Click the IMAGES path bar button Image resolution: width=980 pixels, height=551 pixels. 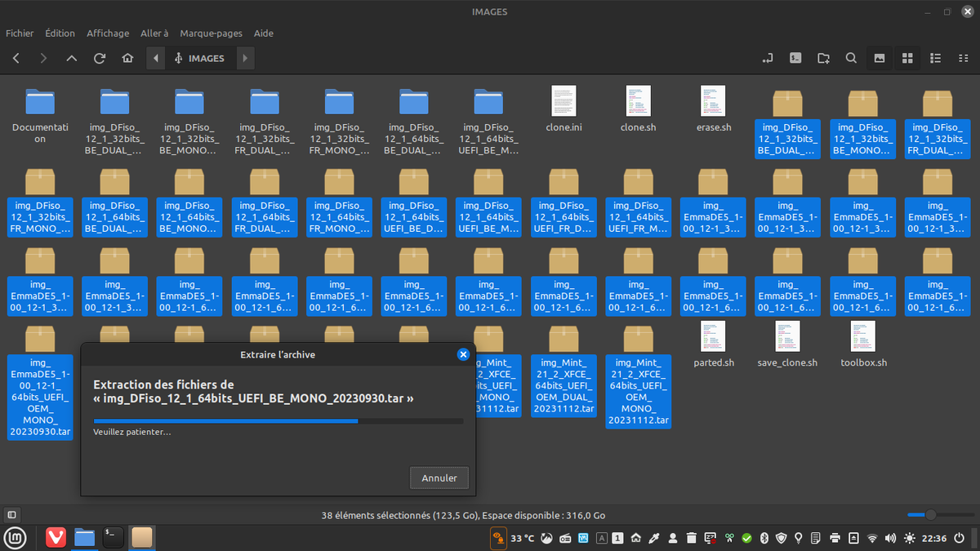pyautogui.click(x=200, y=58)
